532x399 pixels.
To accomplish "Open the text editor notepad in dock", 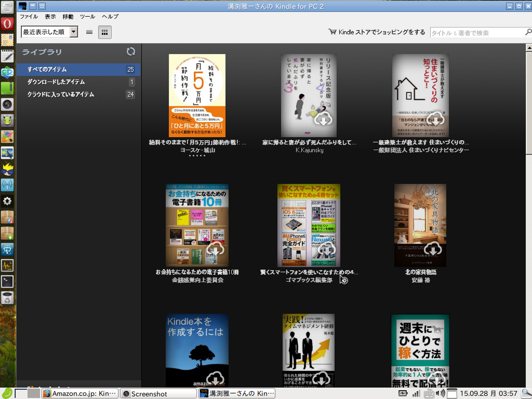I will (7, 56).
